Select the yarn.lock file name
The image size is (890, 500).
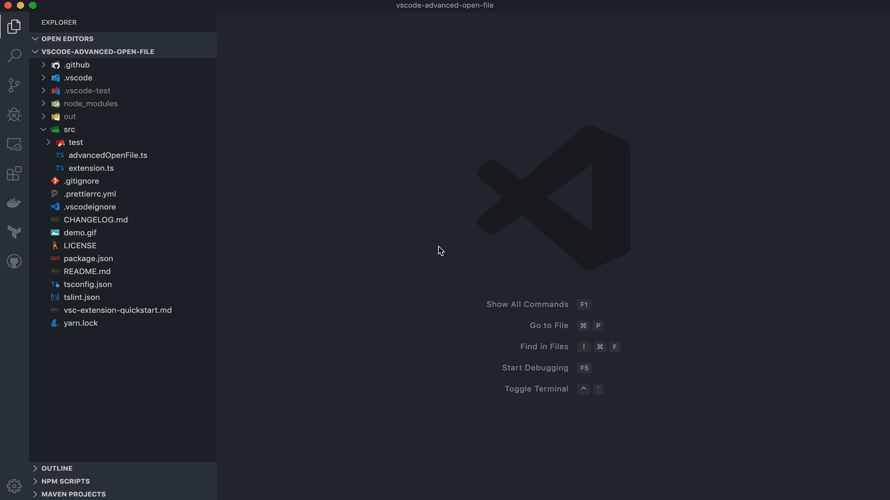click(81, 323)
